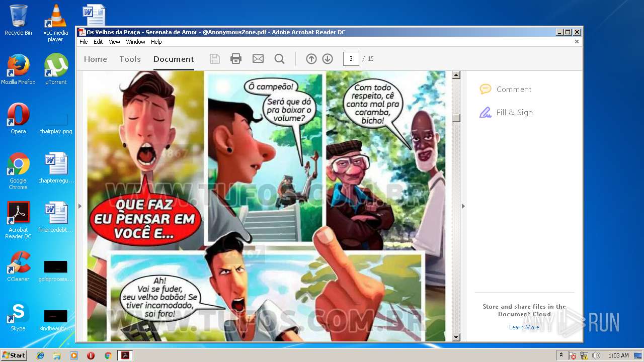The width and height of the screenshot is (644, 362).
Task: Launch CCleaner desktop icon
Action: (18, 266)
